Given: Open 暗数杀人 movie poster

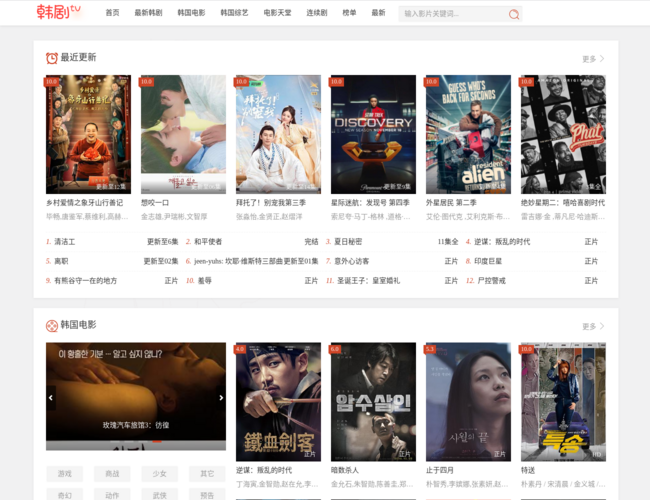Looking at the screenshot, I should [x=373, y=402].
